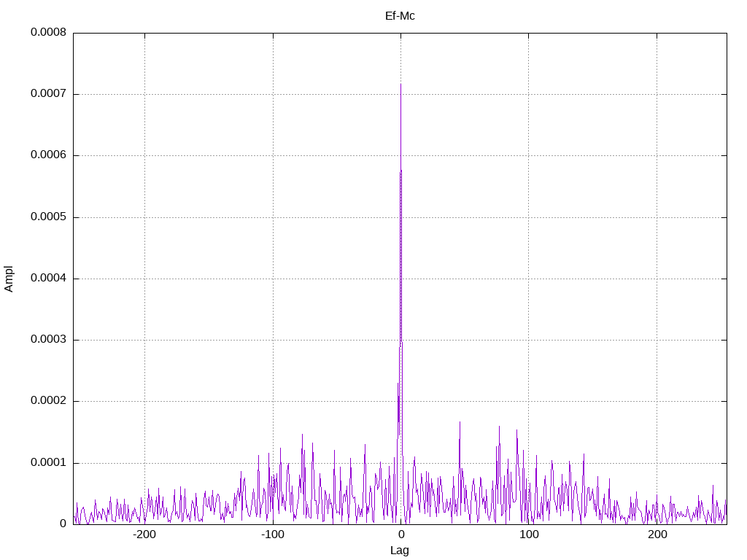
Task: Click x-axis tick value -100
Action: [273, 534]
